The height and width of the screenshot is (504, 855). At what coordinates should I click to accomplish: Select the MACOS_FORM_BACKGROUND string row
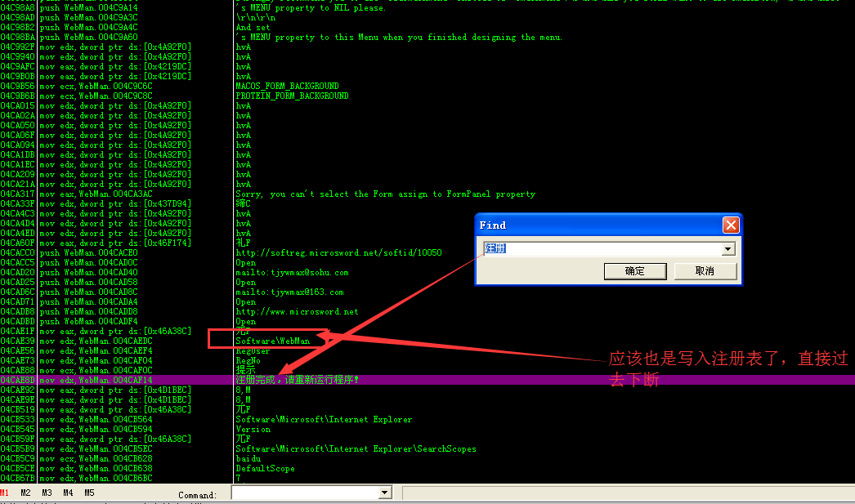click(286, 87)
